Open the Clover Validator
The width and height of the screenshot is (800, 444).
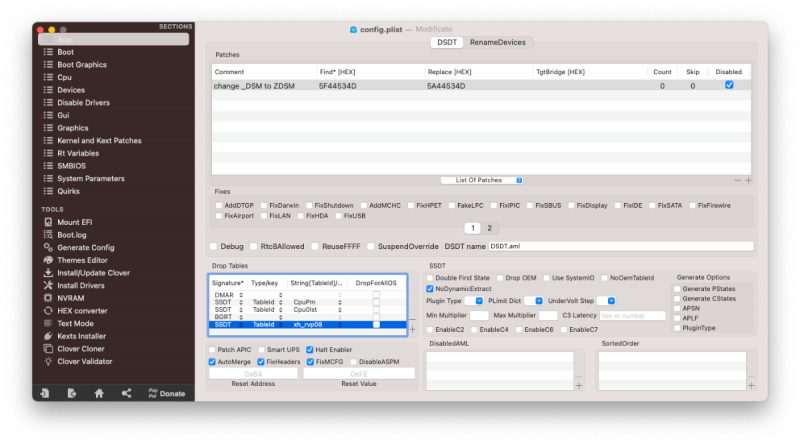tap(85, 361)
